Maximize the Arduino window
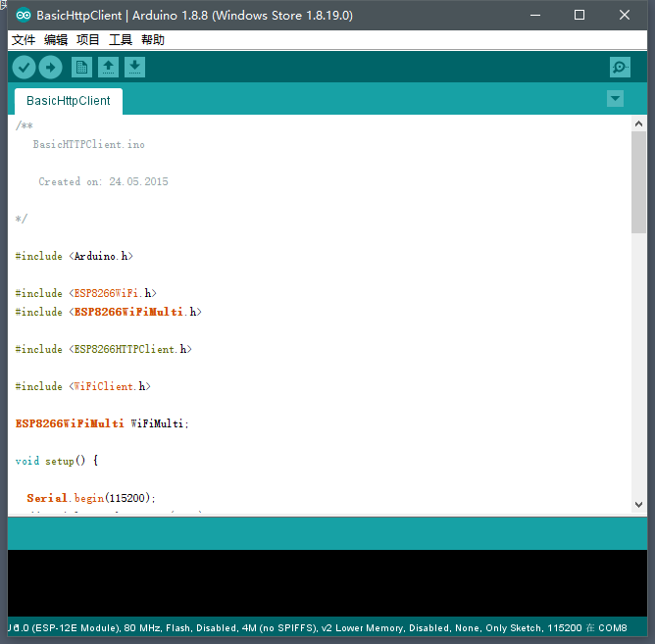 579,16
